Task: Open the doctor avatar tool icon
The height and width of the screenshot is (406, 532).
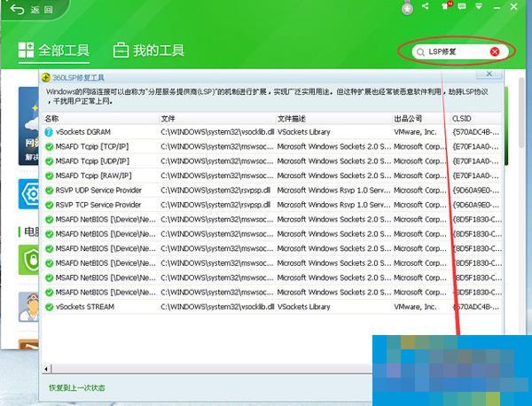Action: coord(29,307)
